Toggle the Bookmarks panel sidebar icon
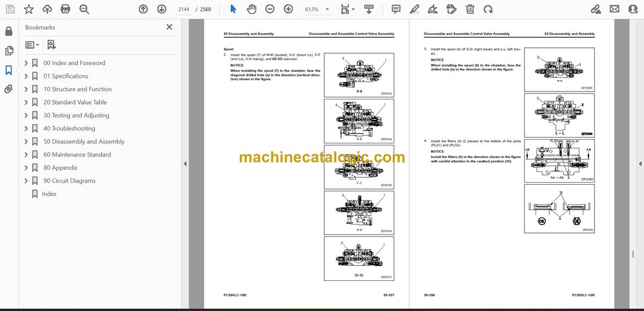The image size is (644, 311). pos(9,70)
